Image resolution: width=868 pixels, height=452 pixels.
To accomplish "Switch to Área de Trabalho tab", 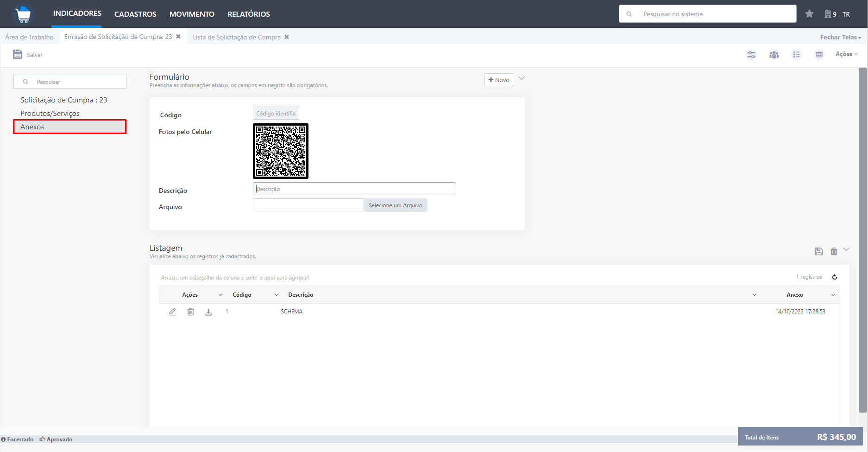I will (x=29, y=37).
